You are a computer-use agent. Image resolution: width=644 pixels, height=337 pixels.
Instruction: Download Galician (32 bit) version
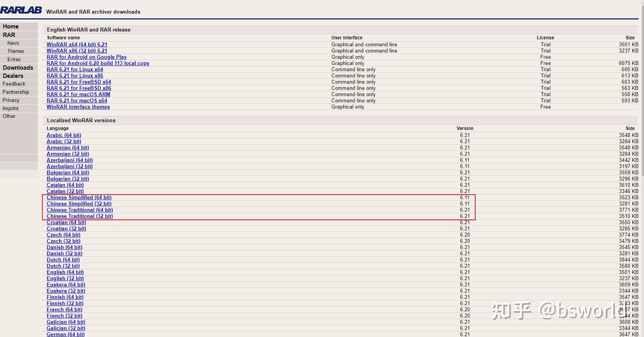tap(66, 328)
